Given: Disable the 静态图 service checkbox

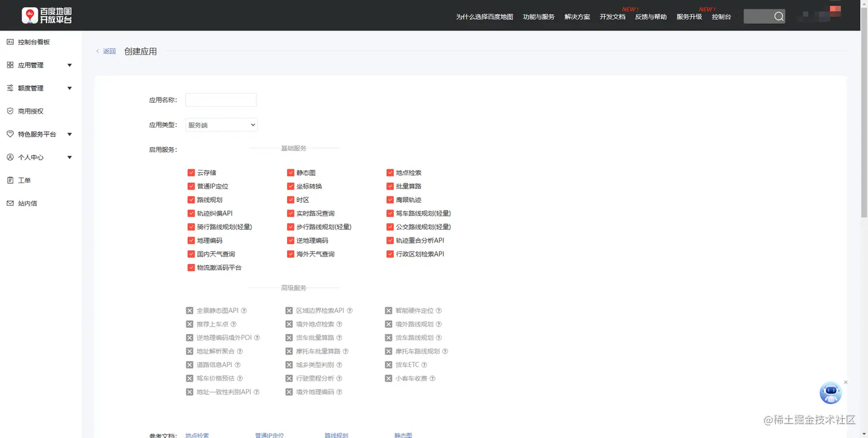Looking at the screenshot, I should 290,172.
